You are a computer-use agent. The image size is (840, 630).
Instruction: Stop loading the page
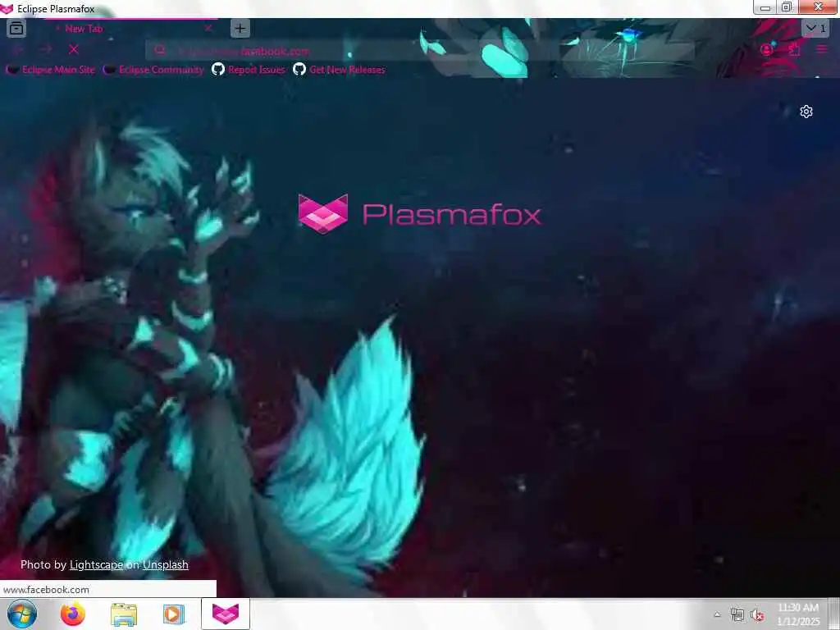click(x=74, y=49)
